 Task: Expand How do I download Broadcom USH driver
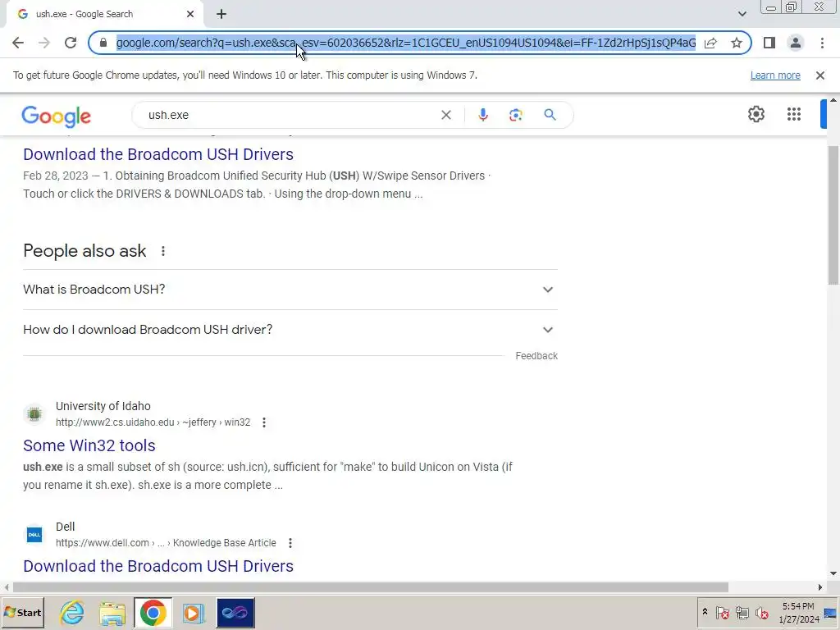tap(290, 330)
